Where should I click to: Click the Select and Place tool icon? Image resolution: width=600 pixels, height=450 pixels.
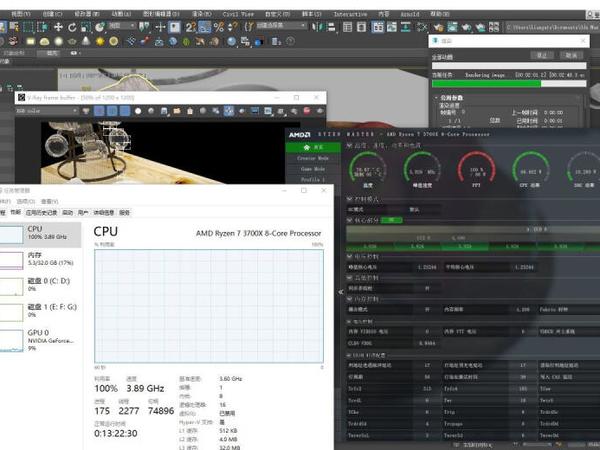pos(100,27)
